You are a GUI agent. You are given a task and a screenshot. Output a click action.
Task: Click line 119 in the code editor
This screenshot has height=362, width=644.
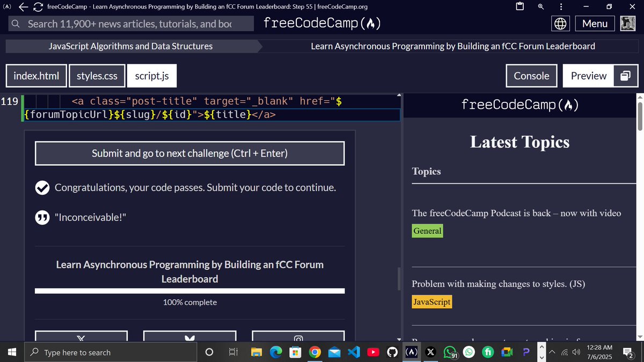tap(213, 108)
